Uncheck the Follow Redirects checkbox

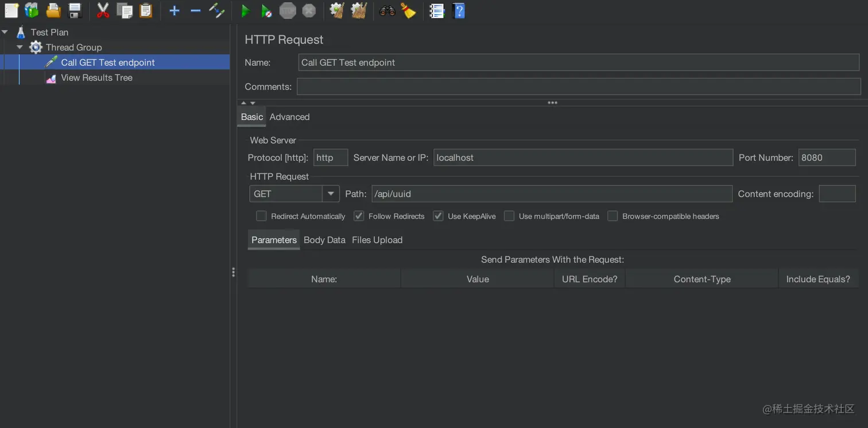(x=359, y=216)
